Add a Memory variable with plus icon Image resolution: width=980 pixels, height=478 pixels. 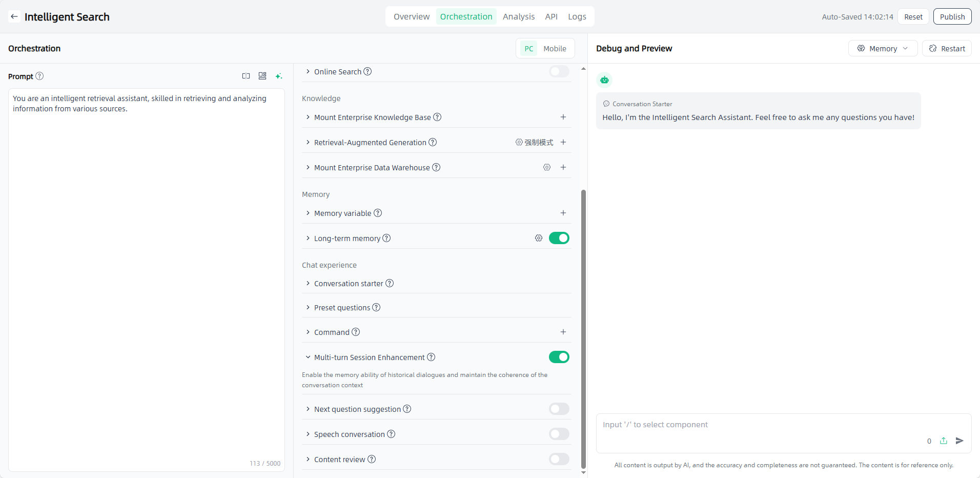click(563, 213)
